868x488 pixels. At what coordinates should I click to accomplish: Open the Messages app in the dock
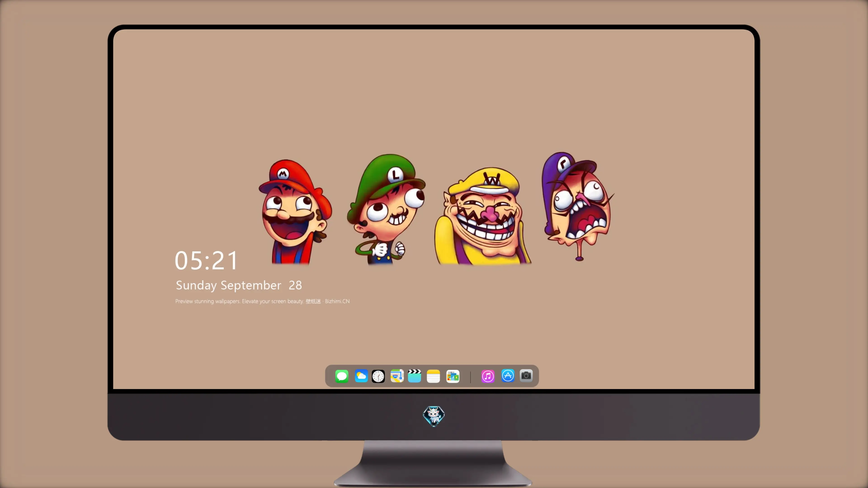point(342,376)
